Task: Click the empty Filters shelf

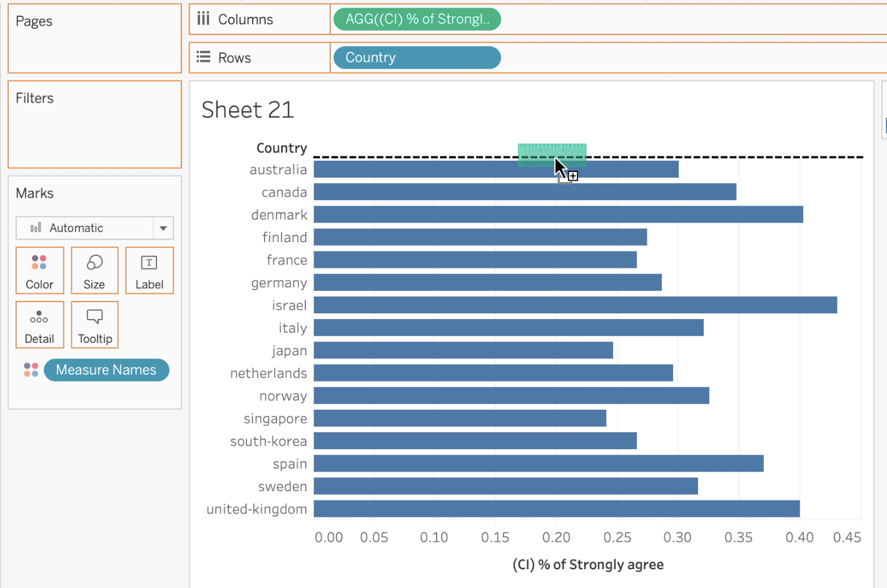Action: [94, 134]
